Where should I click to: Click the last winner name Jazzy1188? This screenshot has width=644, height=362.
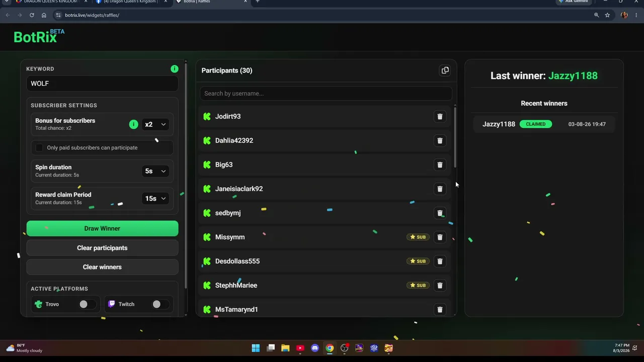pyautogui.click(x=573, y=76)
